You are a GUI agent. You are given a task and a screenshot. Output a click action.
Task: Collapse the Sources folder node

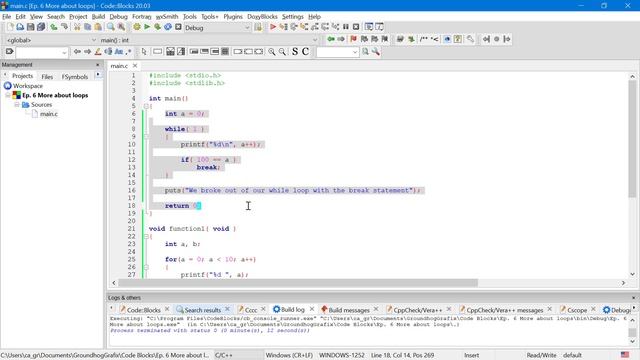(17, 104)
